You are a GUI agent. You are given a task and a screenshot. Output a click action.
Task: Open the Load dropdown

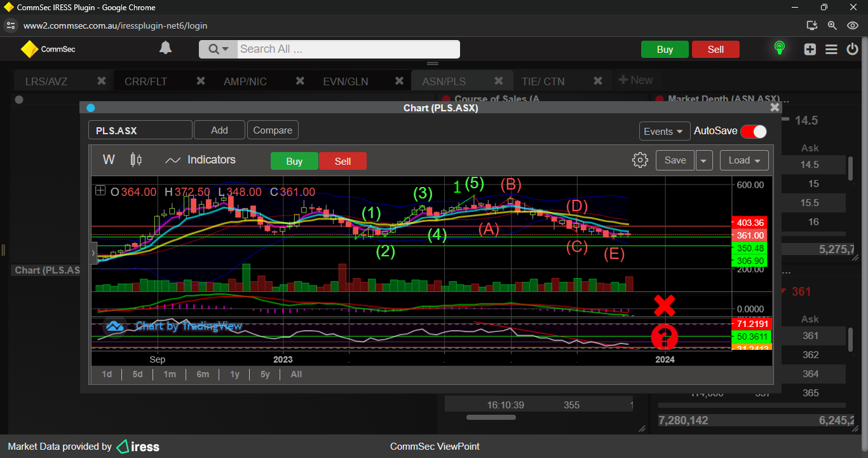[744, 160]
